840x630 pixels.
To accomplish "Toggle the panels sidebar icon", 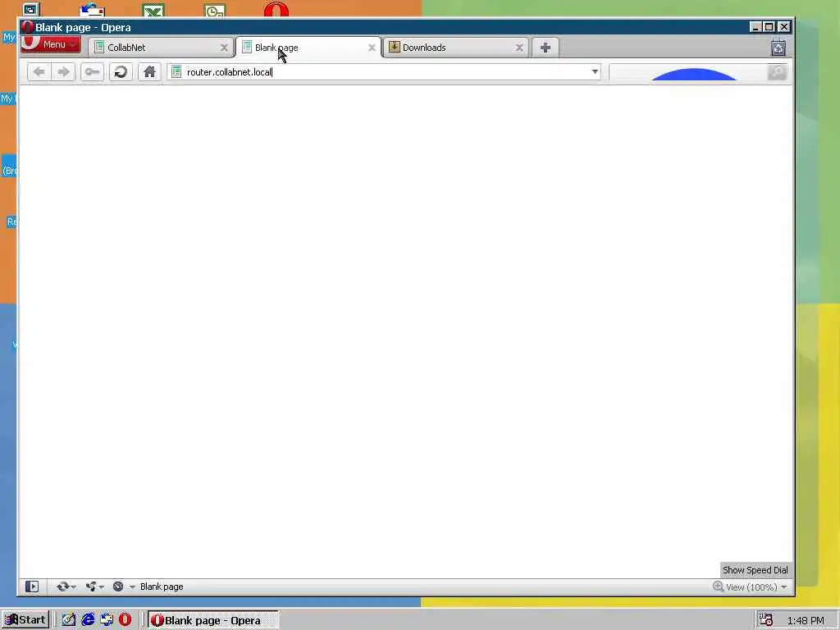I will [x=32, y=587].
